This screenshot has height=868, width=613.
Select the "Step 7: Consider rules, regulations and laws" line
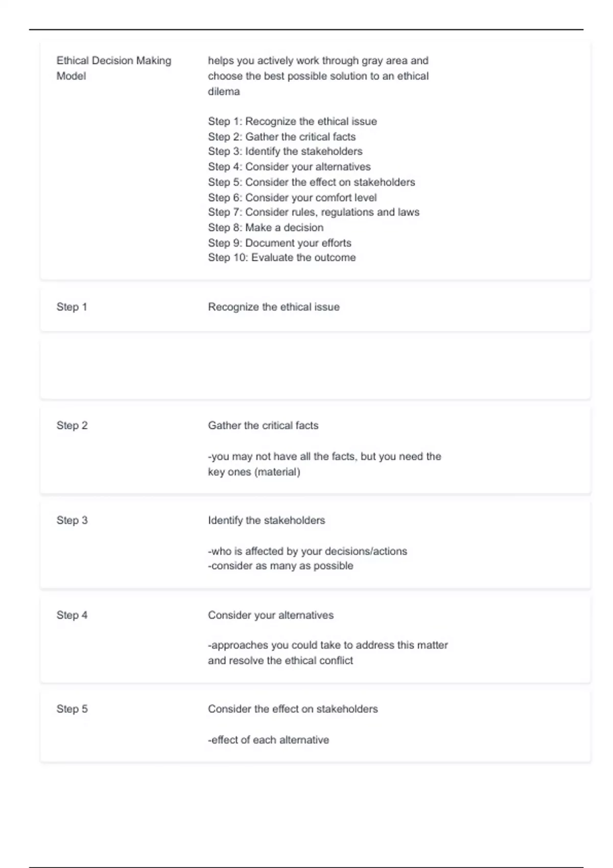tap(313, 212)
